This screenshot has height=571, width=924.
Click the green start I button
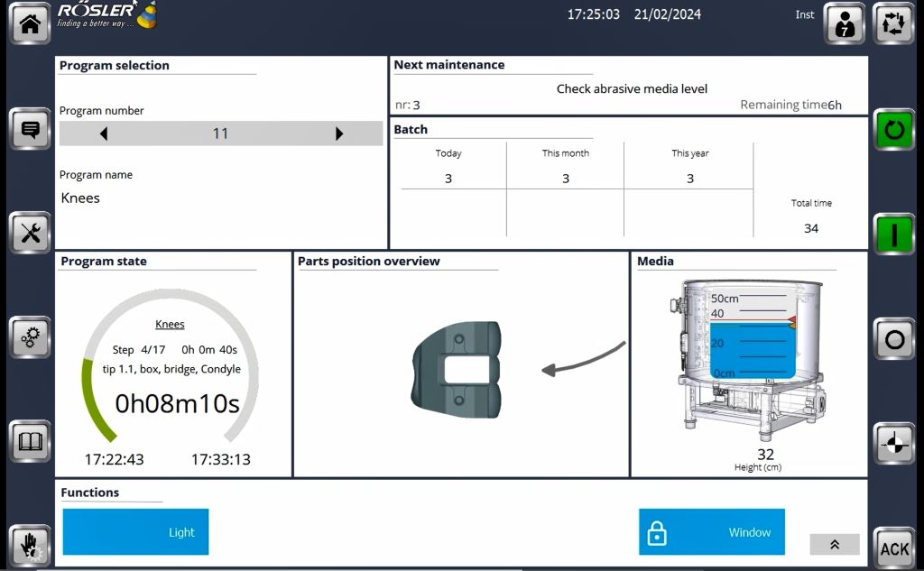pos(894,235)
